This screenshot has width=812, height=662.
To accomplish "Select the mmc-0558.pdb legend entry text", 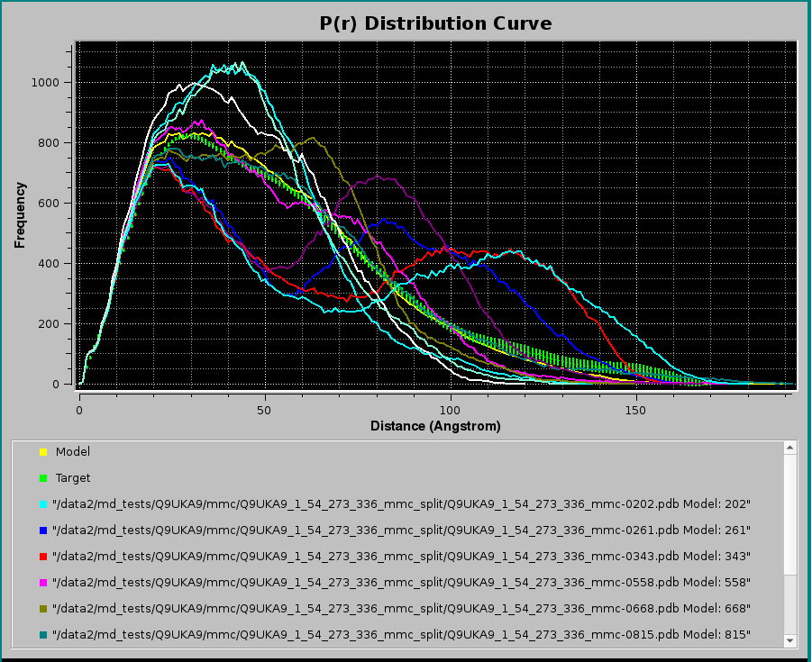I will point(401,582).
